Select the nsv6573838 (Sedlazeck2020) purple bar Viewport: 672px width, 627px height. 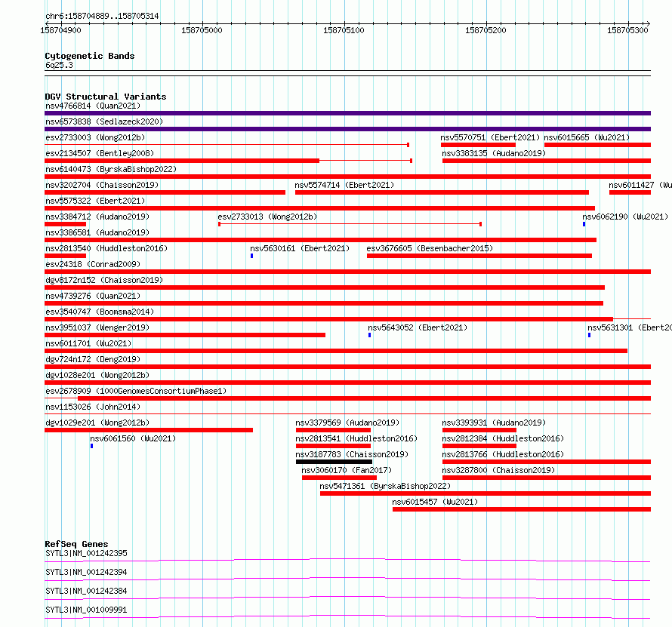coord(347,129)
